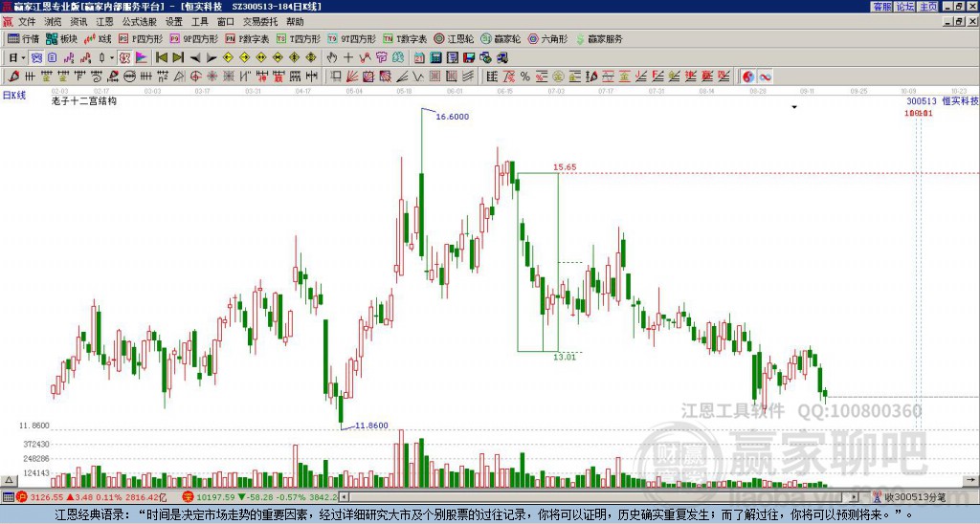Image resolution: width=980 pixels, height=524 pixels.
Task: Click the Shenzhen index 10197.59 status entry
Action: pyautogui.click(x=260, y=498)
